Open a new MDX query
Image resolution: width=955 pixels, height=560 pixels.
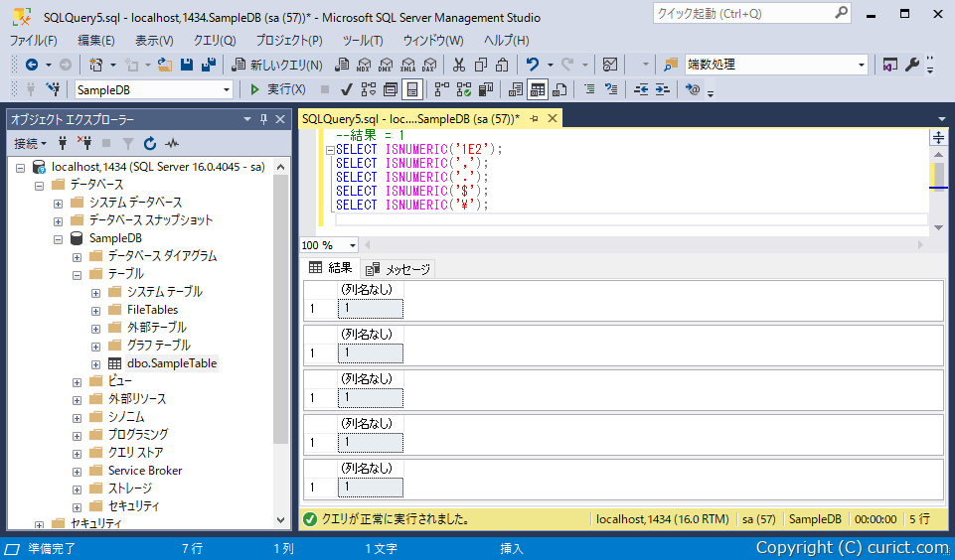pos(364,65)
